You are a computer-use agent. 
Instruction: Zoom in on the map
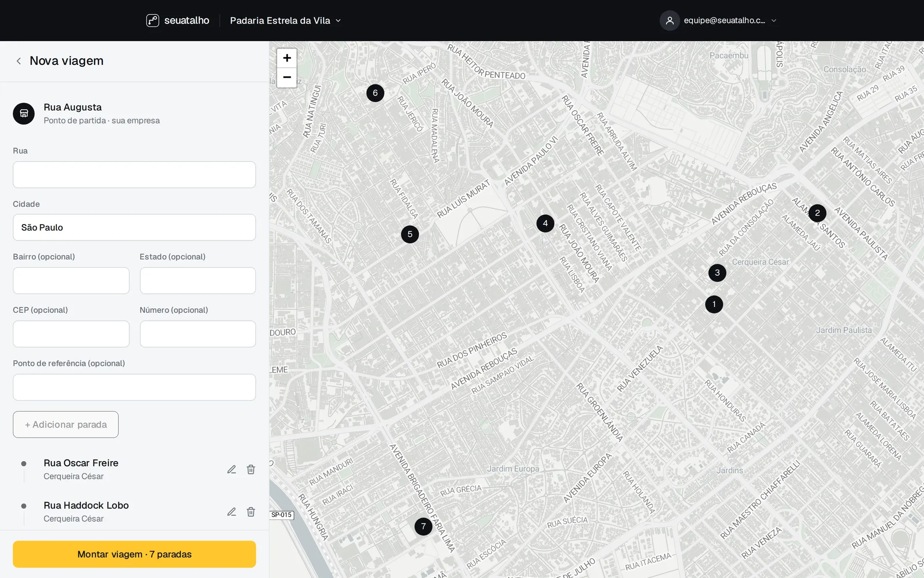point(287,58)
